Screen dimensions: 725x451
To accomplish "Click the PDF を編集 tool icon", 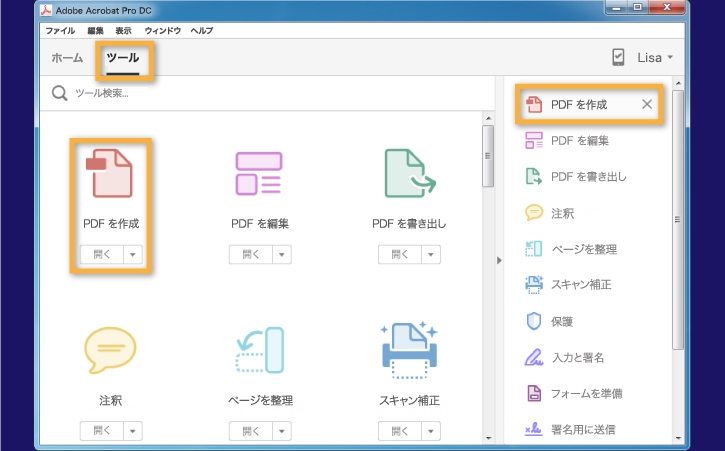I will tap(259, 173).
